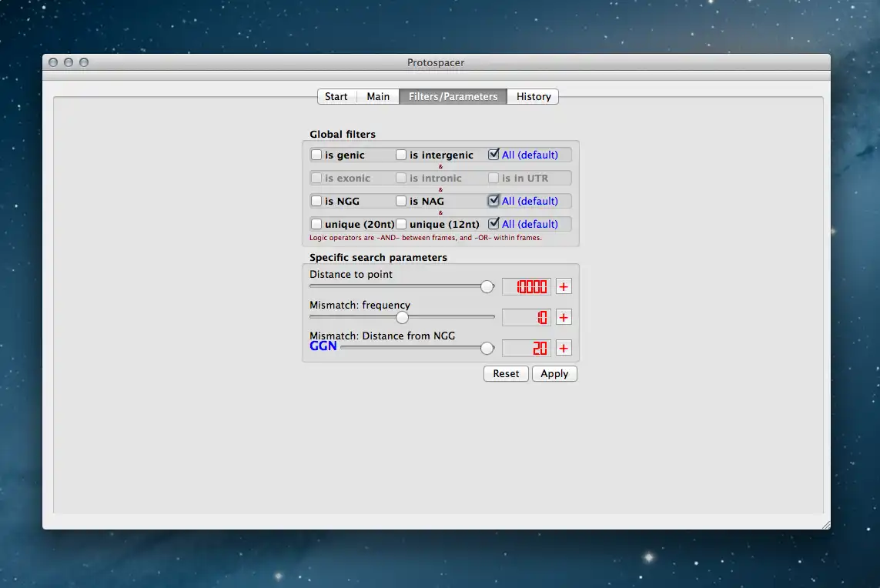Tick the unique (12nt) checkbox

[x=400, y=224]
